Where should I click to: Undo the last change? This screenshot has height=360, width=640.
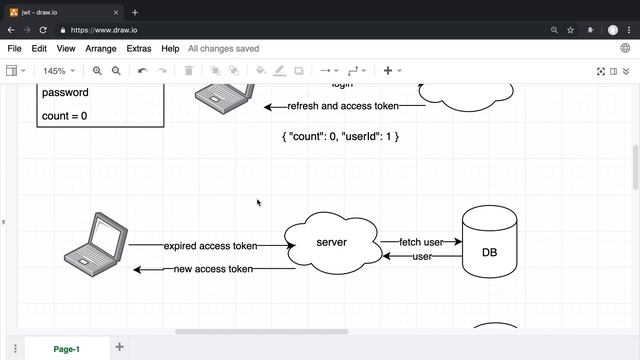click(x=142, y=71)
